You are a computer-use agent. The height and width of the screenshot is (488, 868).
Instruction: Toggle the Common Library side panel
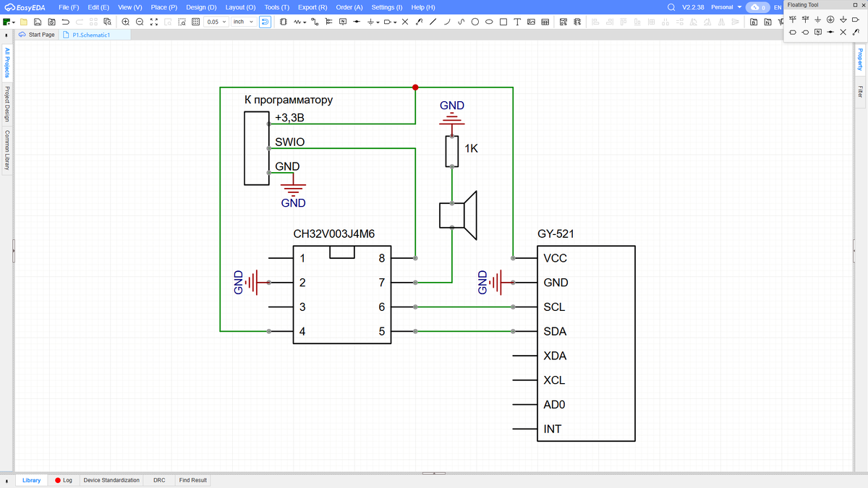7,150
